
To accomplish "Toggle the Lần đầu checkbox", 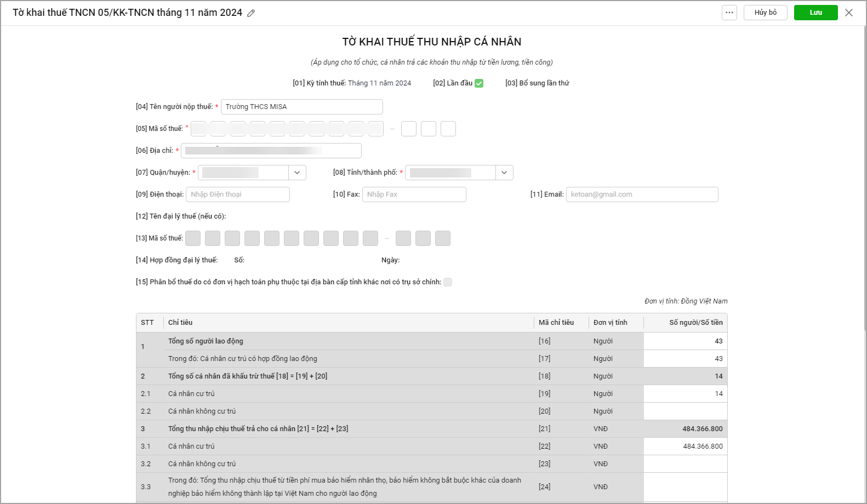I will click(479, 83).
